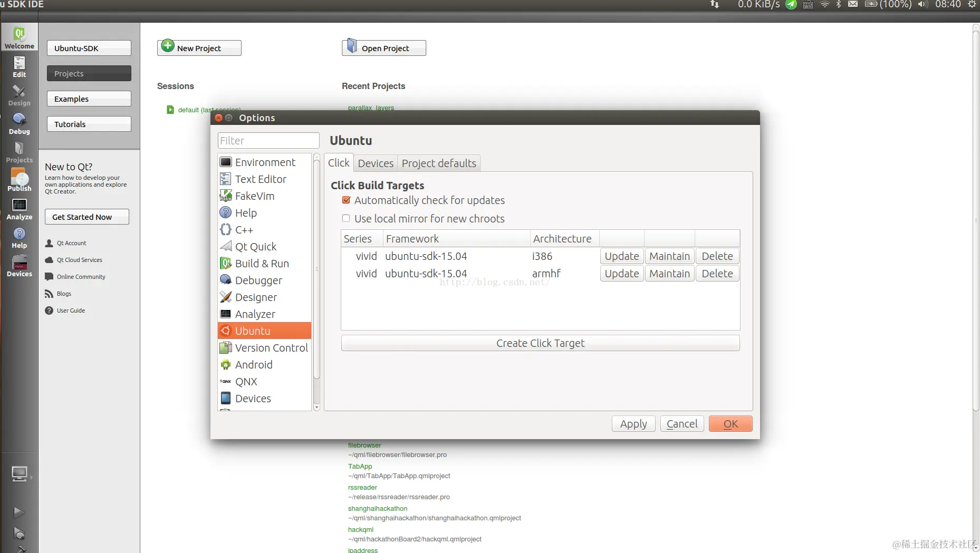Select Environment category in Options
Viewport: 980px width, 553px height.
coord(264,162)
